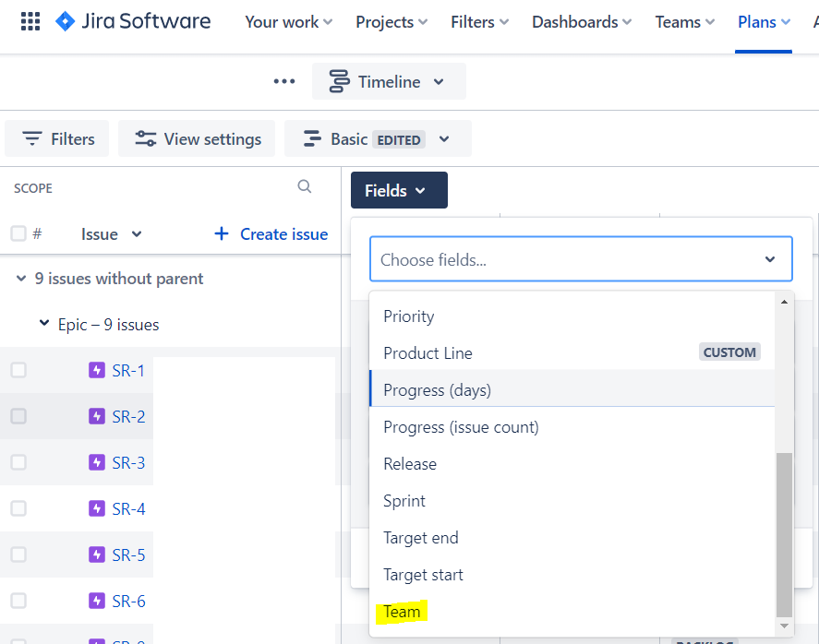Open the Your work menu
This screenshot has height=644, width=819.
(x=288, y=22)
